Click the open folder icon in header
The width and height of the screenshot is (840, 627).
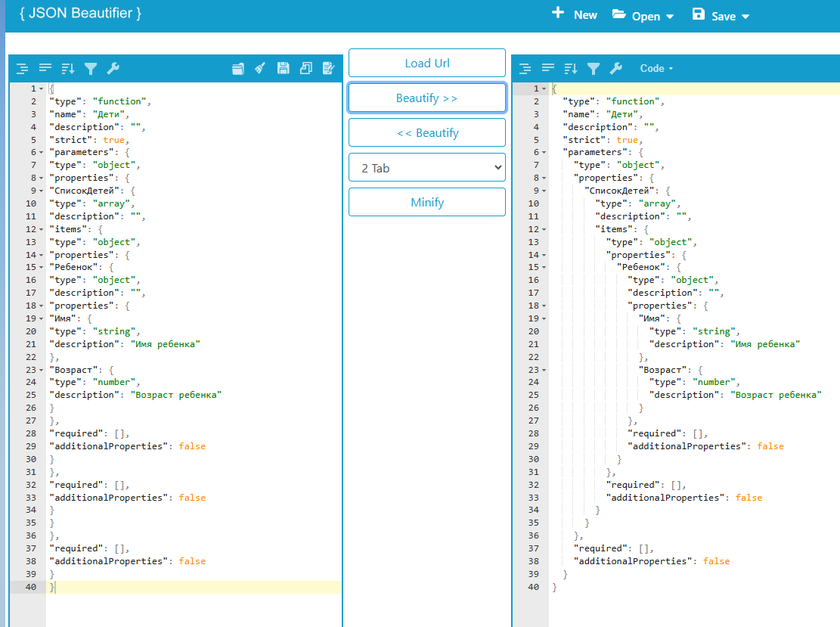618,14
